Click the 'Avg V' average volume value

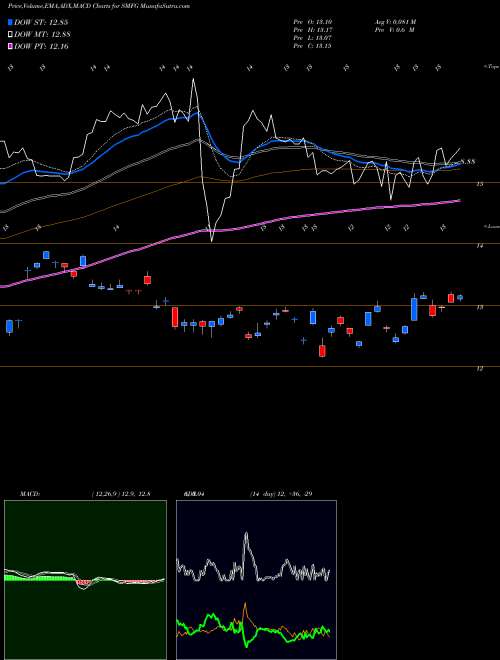click(394, 22)
